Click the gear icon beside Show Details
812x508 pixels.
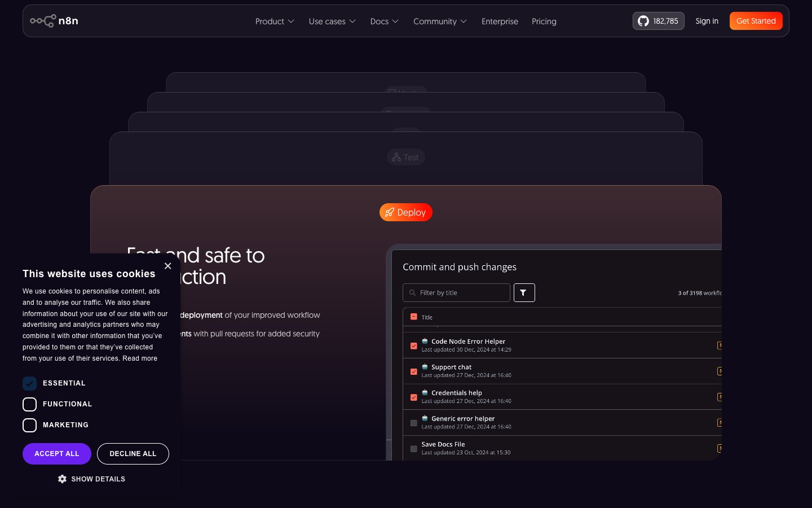pos(62,479)
